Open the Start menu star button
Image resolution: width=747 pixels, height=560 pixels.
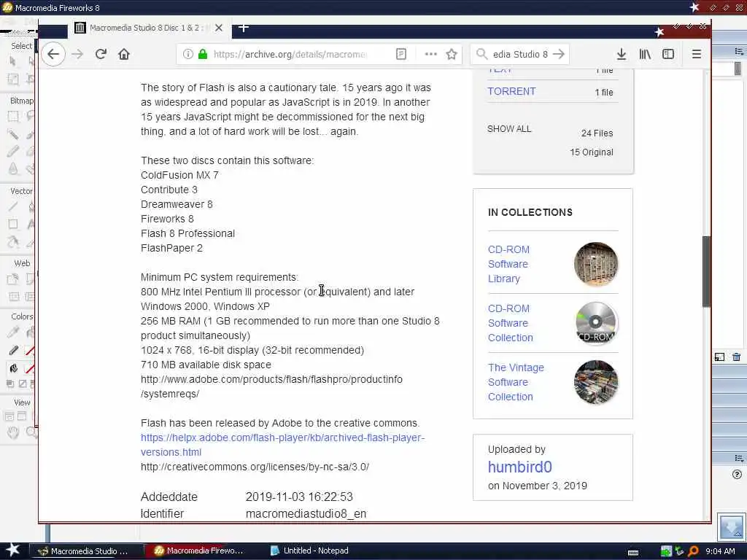(12, 550)
